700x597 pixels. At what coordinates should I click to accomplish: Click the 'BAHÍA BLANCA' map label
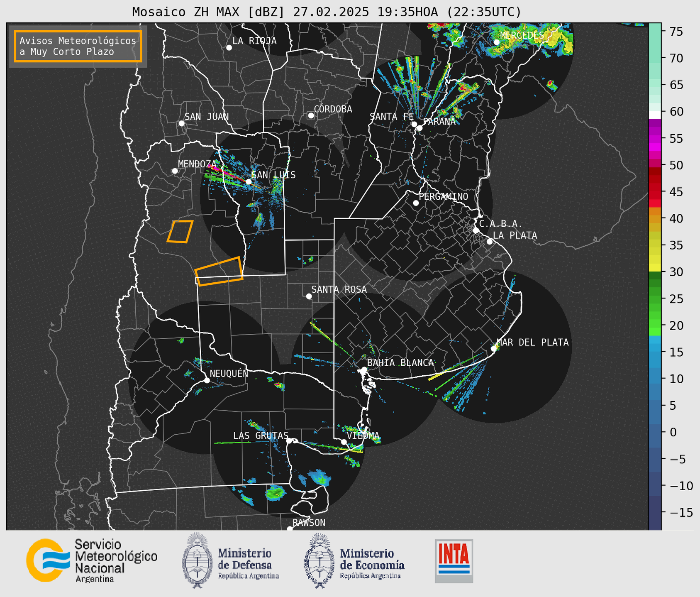click(400, 363)
